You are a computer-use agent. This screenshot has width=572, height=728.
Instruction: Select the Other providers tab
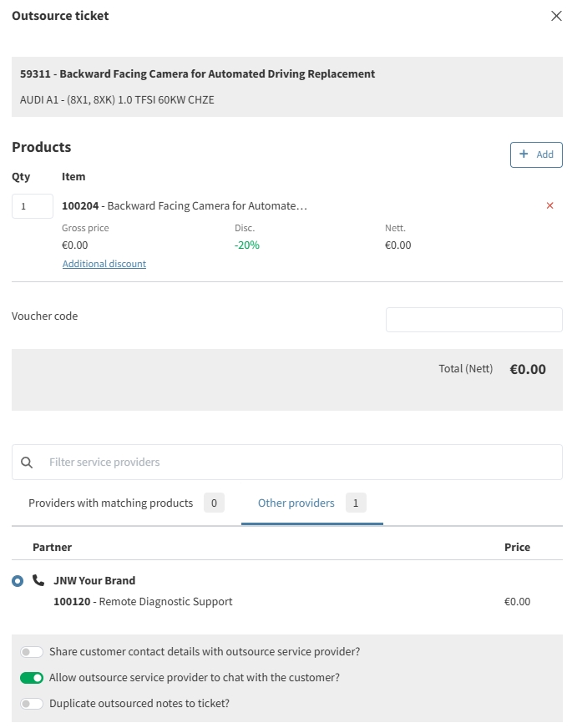[296, 503]
